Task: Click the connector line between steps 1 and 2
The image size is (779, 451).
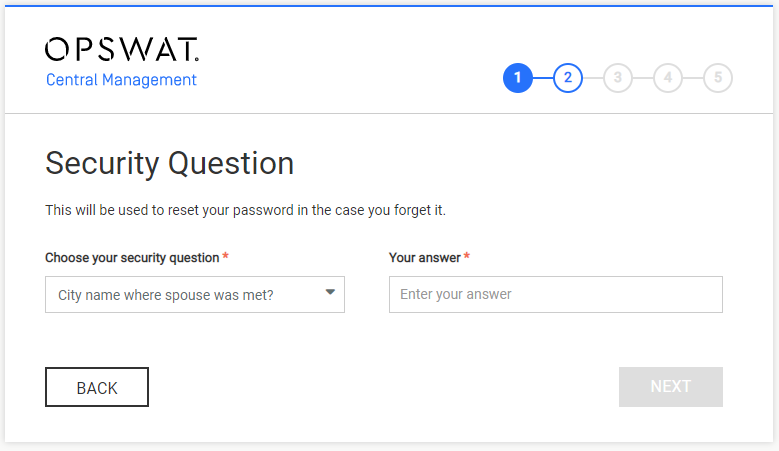Action: [543, 78]
